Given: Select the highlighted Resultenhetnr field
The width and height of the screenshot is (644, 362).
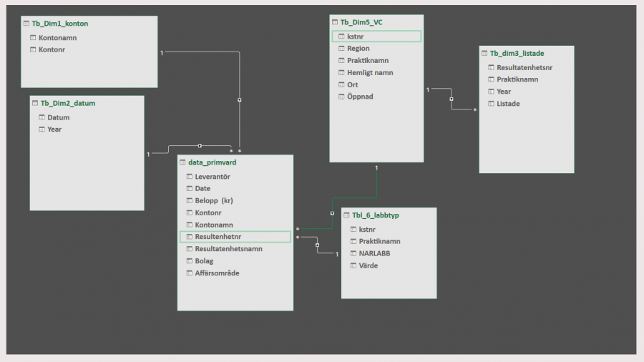Looking at the screenshot, I should 235,237.
